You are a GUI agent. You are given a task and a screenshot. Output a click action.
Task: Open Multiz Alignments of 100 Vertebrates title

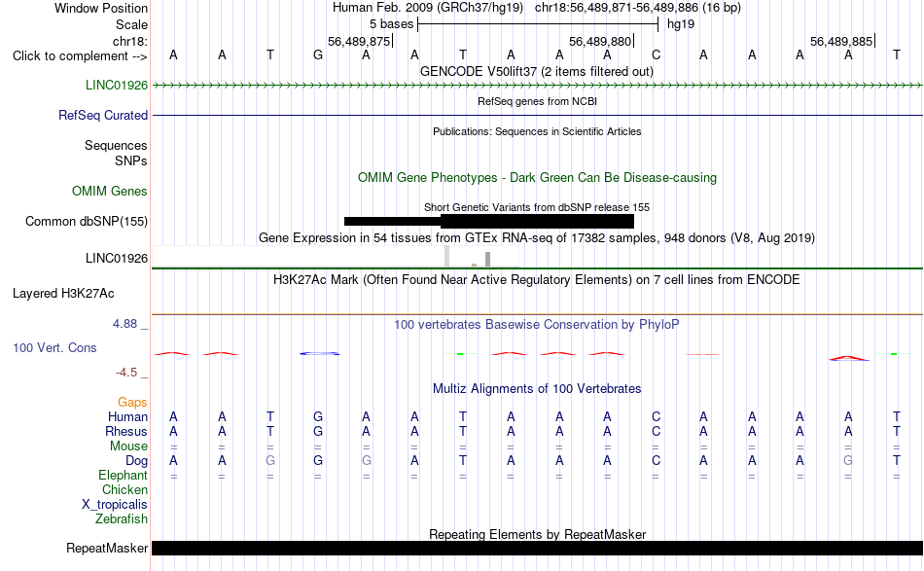[x=537, y=388]
